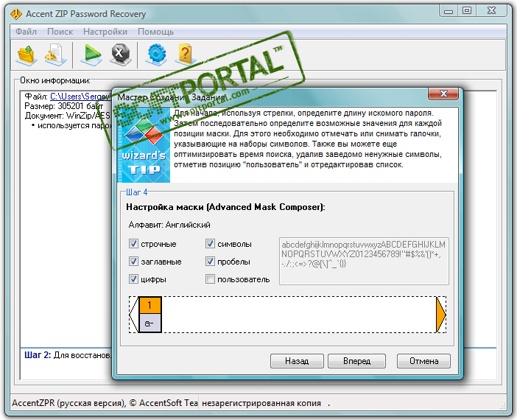The height and width of the screenshot is (420, 517).
Task: Increase mask length with orange right arrow
Action: pos(441,315)
